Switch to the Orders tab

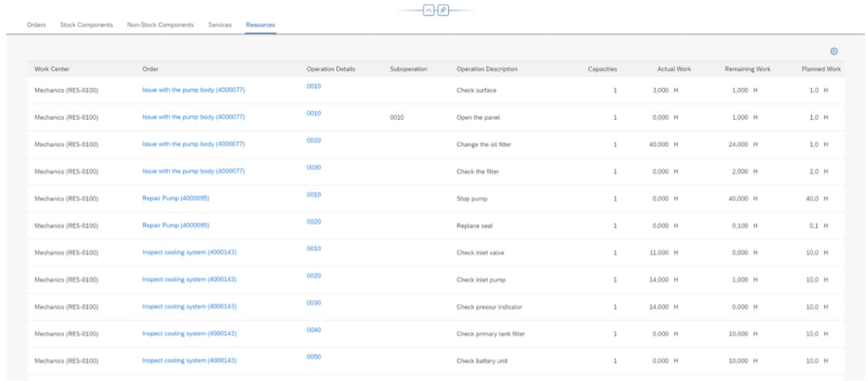(35, 25)
